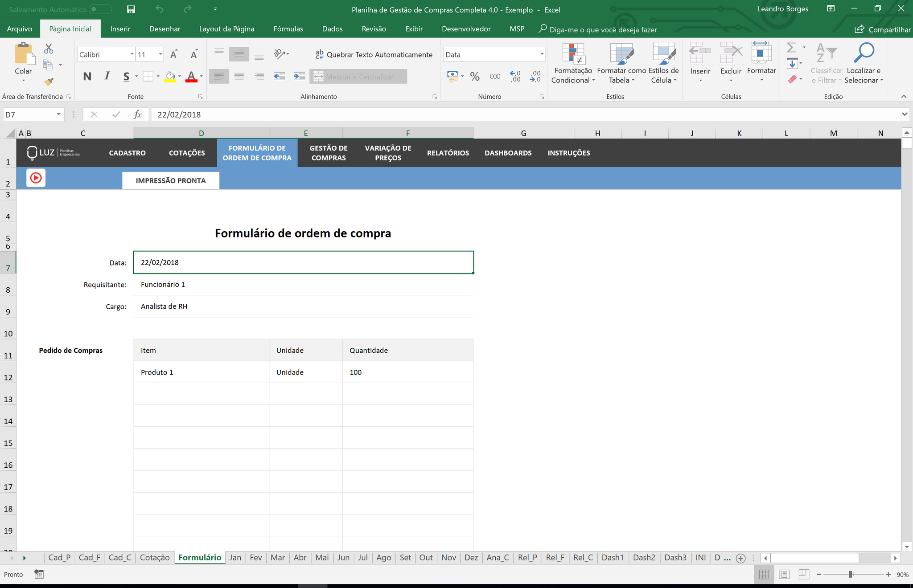Toggle bold formatting with N button

(x=87, y=77)
